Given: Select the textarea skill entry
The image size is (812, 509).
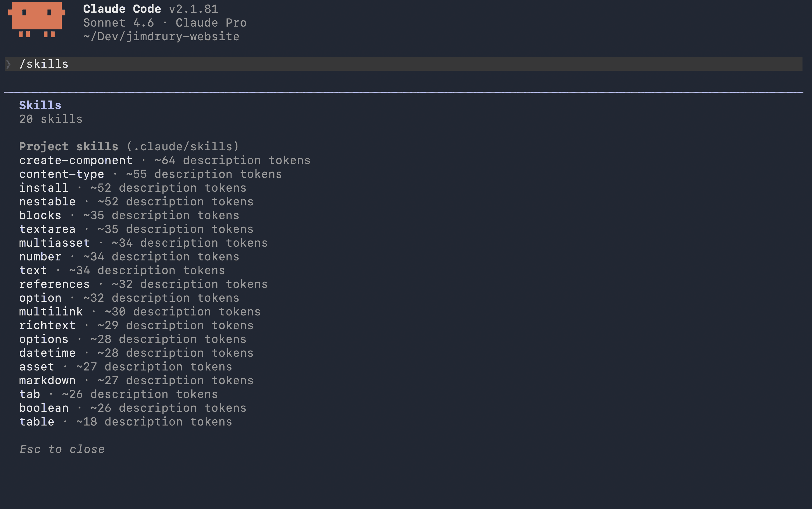Looking at the screenshot, I should pyautogui.click(x=47, y=229).
